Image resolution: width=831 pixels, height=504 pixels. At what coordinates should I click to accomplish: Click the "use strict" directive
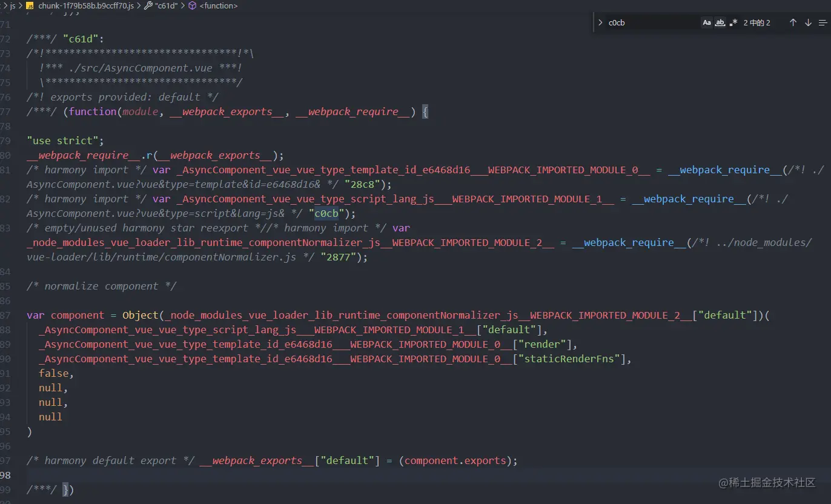tap(62, 141)
